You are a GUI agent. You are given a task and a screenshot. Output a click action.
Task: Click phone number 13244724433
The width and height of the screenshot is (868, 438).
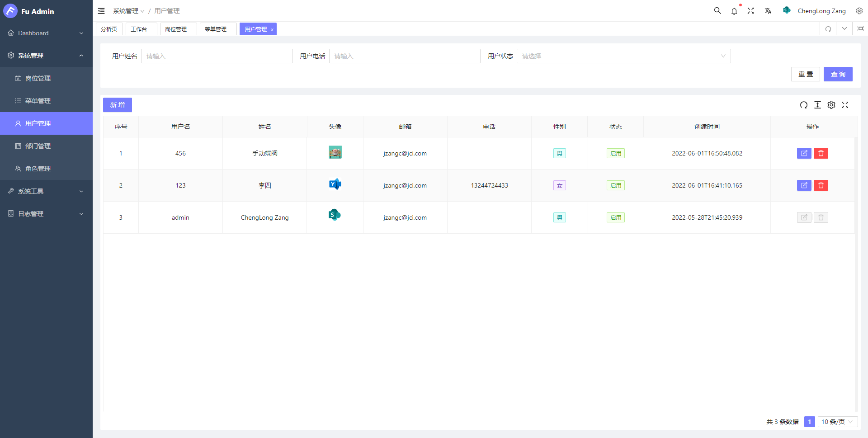coord(490,185)
